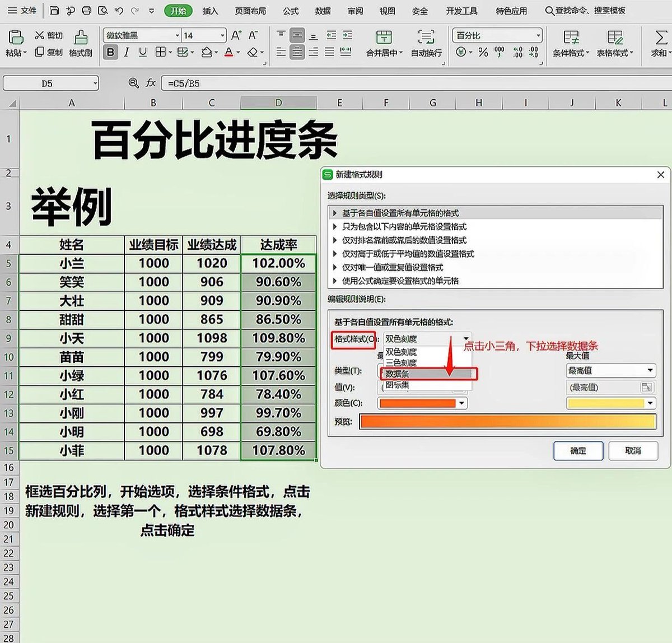Click the search box 查找命令、搜索模板
The height and width of the screenshot is (643, 672).
[x=586, y=11]
